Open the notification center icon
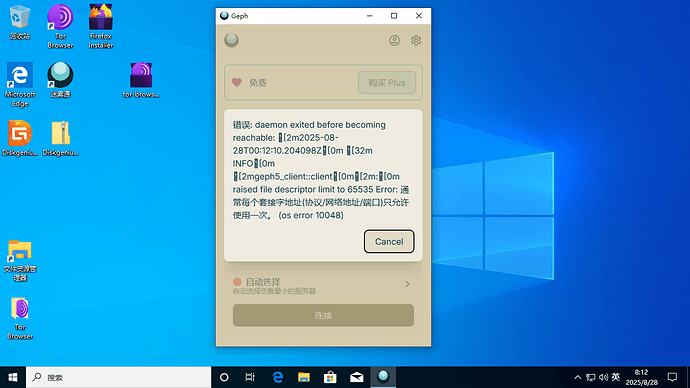690x388 pixels. click(x=672, y=377)
